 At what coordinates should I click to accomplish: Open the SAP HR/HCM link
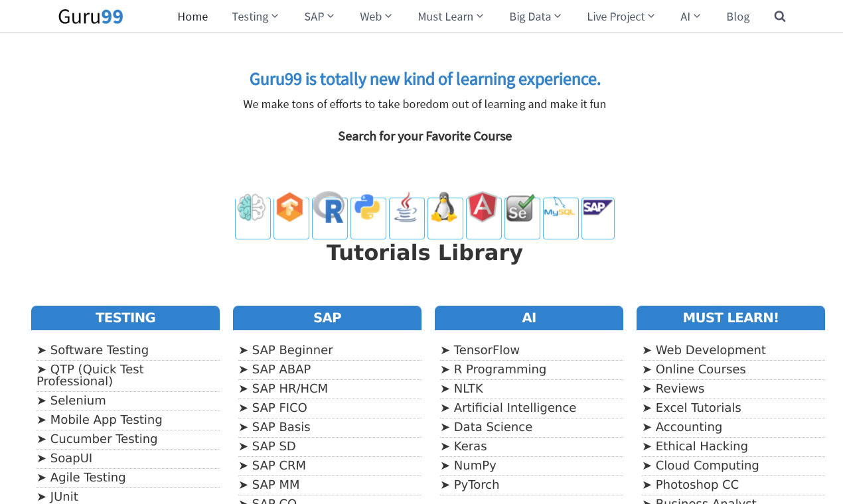pyautogui.click(x=290, y=389)
